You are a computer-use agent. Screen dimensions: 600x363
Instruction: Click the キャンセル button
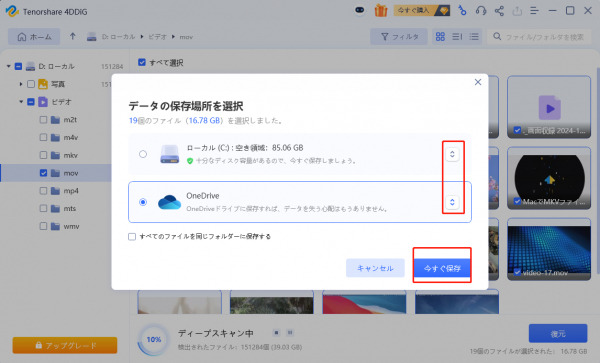(x=375, y=268)
